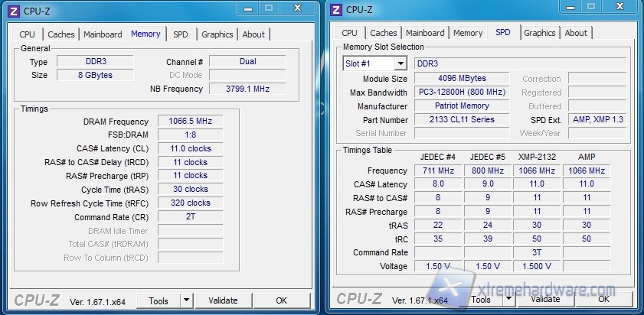This screenshot has height=315, width=644.
Task: Click OK button in left window
Action: click(x=282, y=300)
